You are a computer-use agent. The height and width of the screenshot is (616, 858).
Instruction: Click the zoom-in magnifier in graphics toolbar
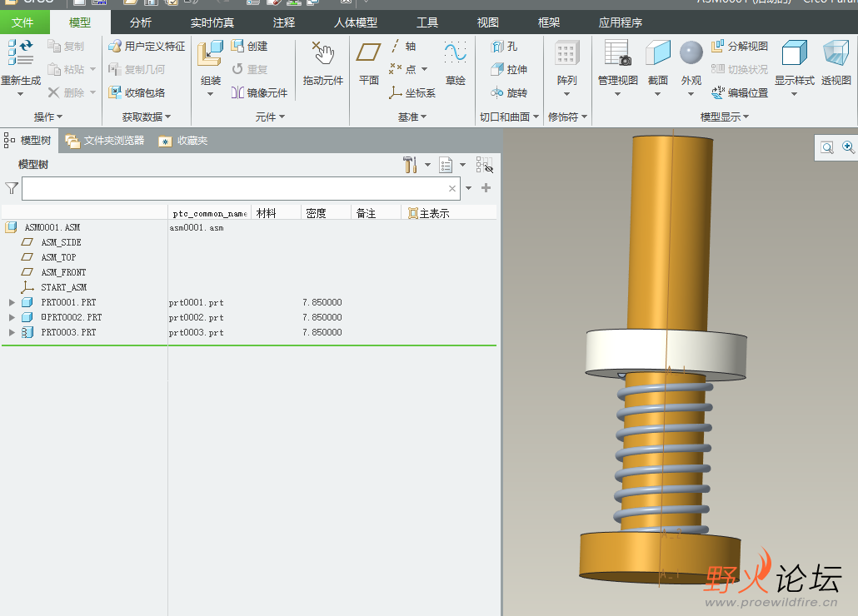pos(848,147)
